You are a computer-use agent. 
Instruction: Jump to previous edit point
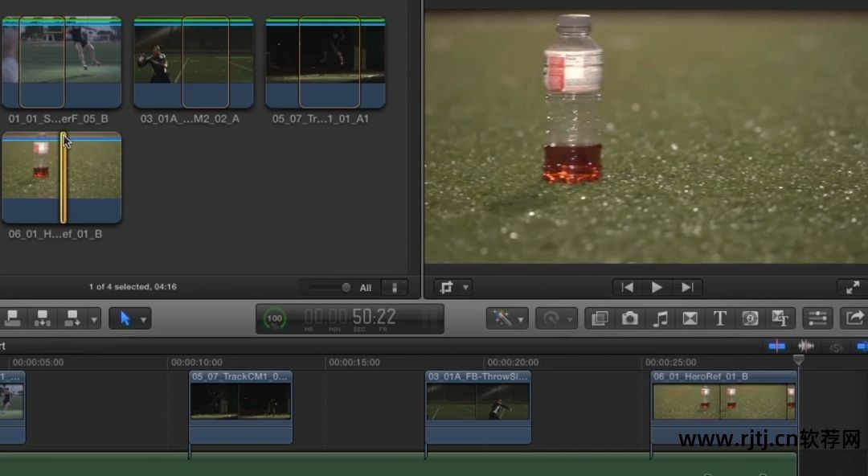coord(627,287)
